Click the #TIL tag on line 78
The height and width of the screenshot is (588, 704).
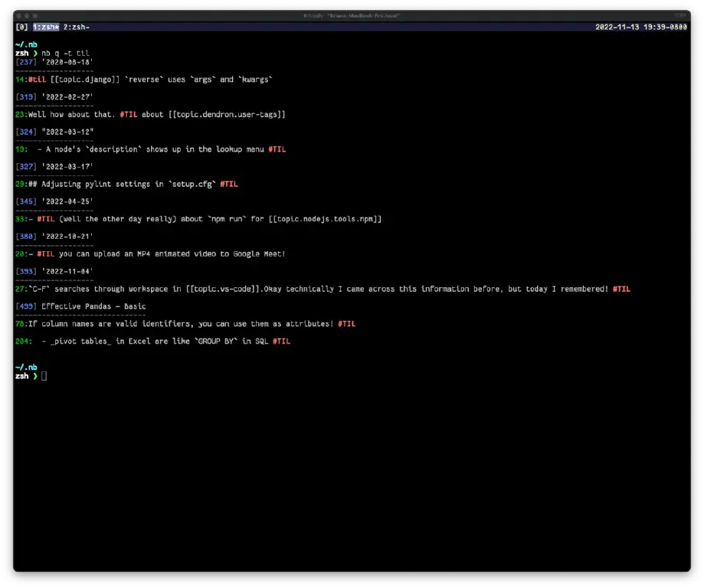[x=346, y=324]
